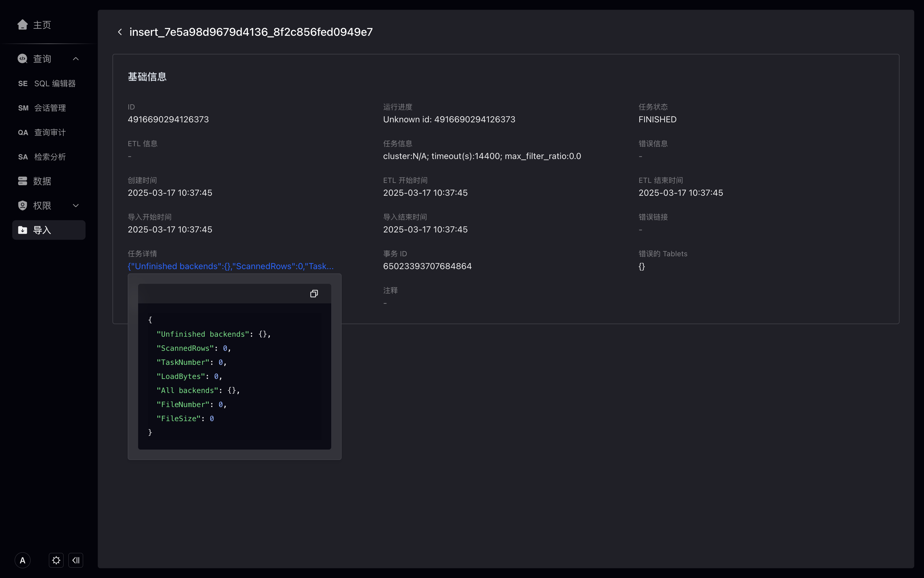Click the "FileSize": 0 line

[x=185, y=419]
